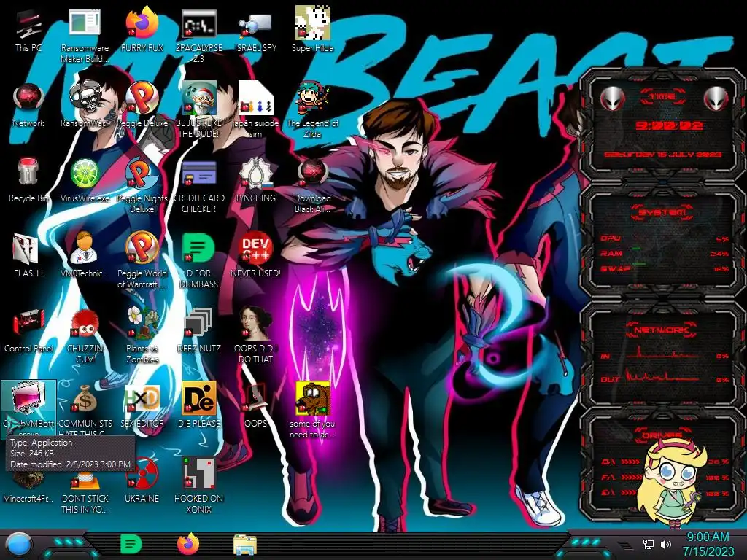
Task: Click the NETWORK widget header
Action: tap(662, 330)
